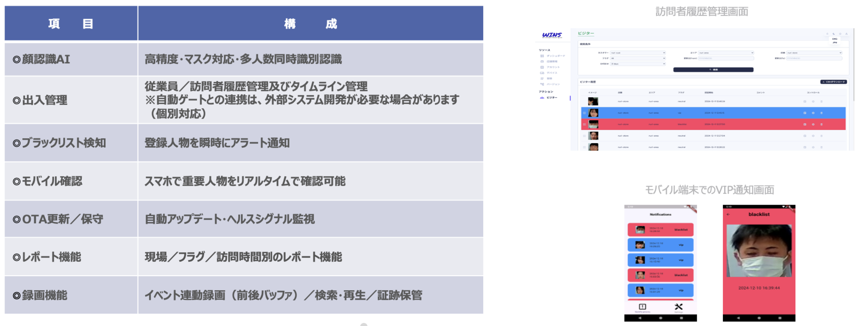Tap Android recents button on blacklist detail phone
Screen dimensions: 868x326
coord(780,318)
